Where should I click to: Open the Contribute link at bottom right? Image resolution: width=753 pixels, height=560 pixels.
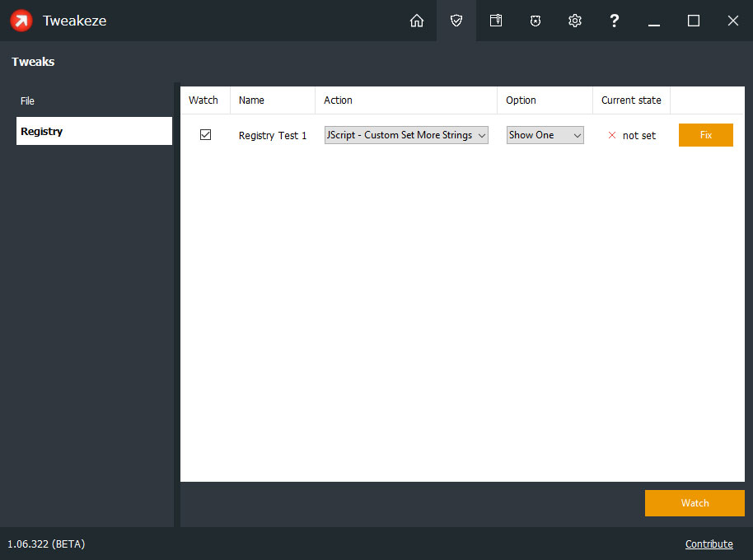click(x=709, y=544)
